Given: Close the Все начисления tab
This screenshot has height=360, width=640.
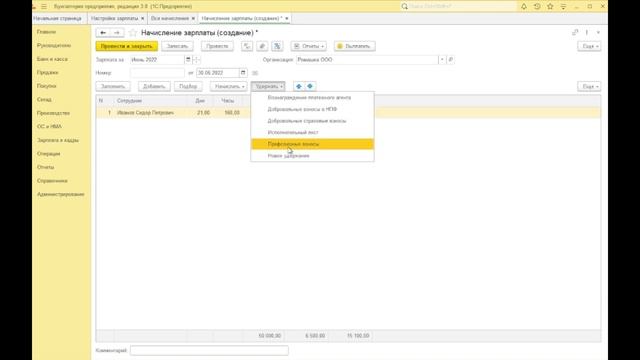Looking at the screenshot, I should (193, 18).
